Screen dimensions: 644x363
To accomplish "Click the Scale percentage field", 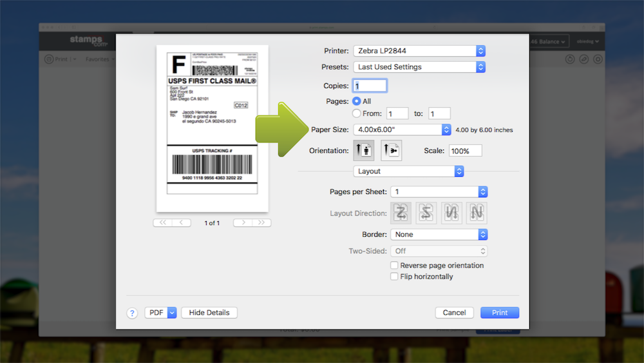I will 466,151.
